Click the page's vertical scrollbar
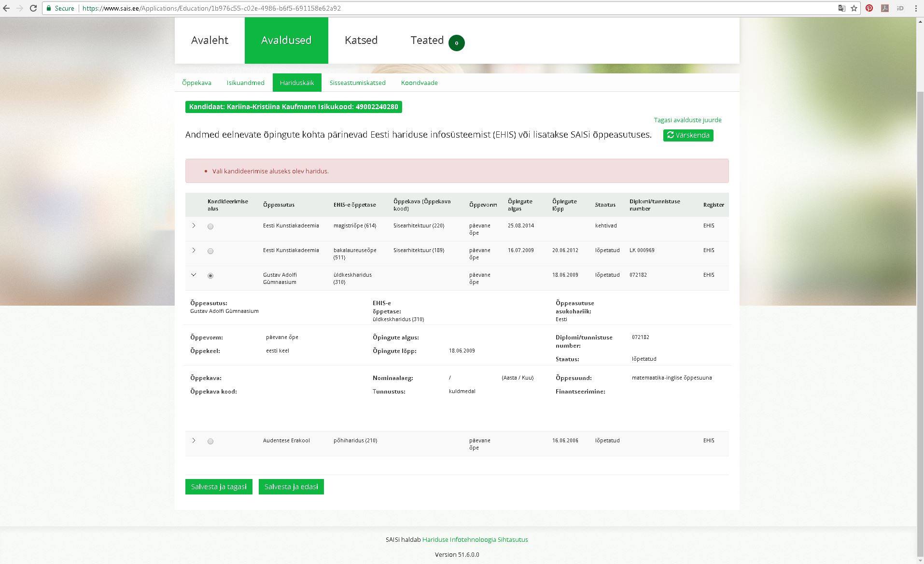The width and height of the screenshot is (924, 564). tap(920, 290)
